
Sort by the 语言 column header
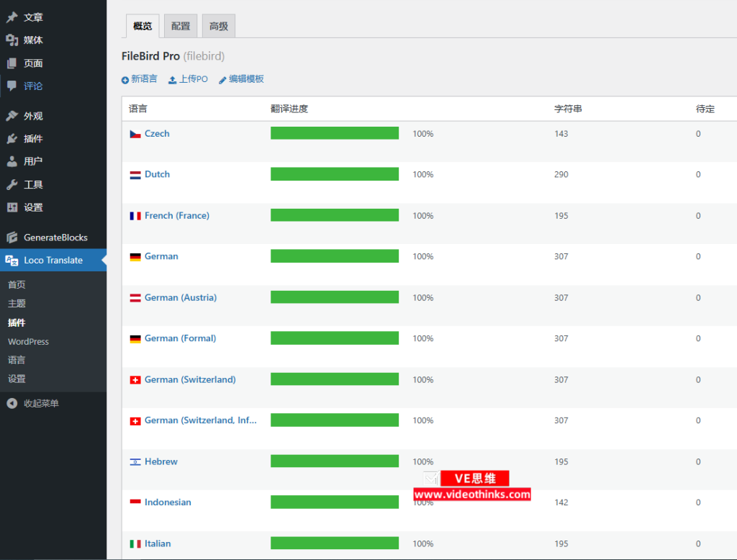tap(137, 109)
